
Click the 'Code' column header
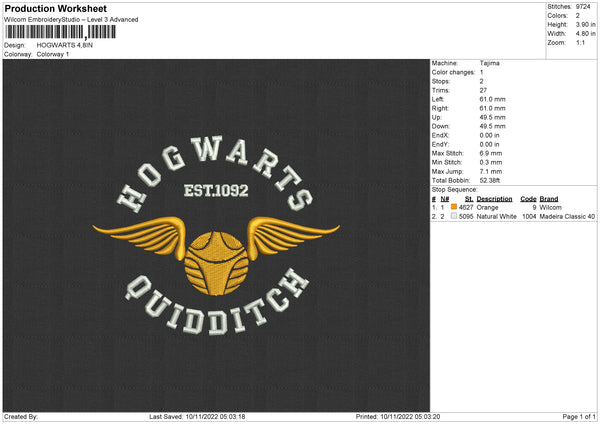[x=528, y=199]
